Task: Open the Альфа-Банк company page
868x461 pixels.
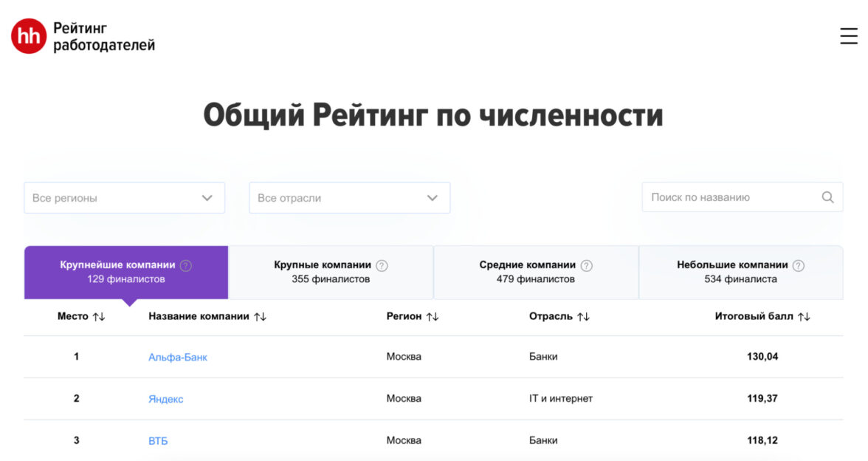Action: point(177,357)
